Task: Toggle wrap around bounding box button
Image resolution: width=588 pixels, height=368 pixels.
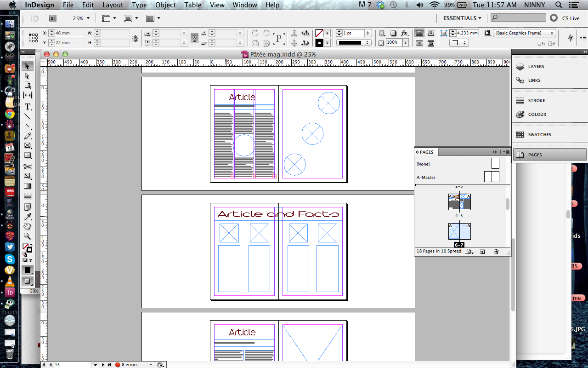Action: [430, 33]
